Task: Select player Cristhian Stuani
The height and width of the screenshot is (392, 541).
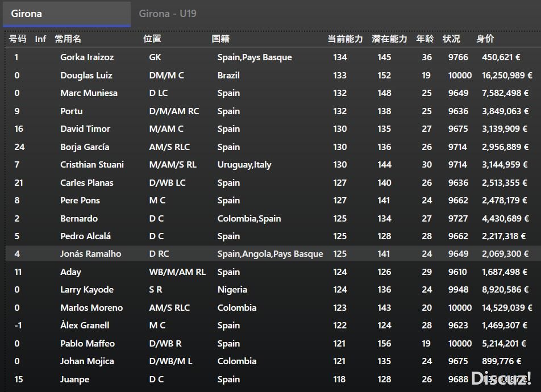Action: 92,165
